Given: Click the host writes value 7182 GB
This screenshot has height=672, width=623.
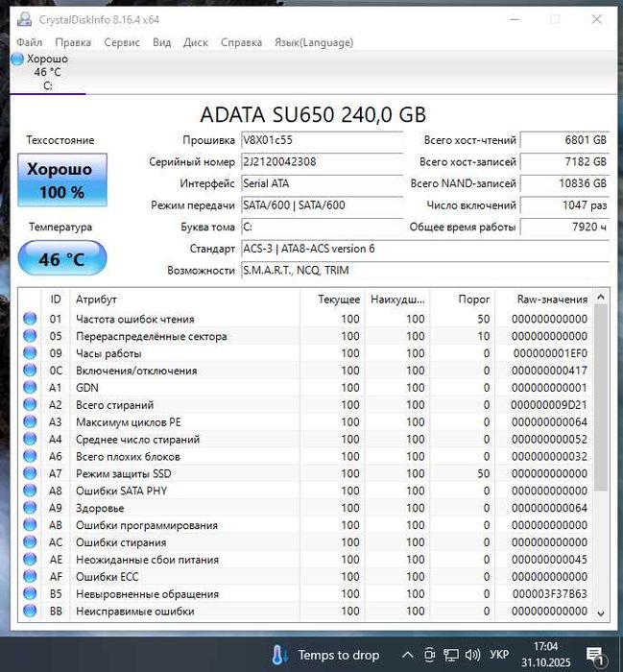Looking at the screenshot, I should click(564, 162).
